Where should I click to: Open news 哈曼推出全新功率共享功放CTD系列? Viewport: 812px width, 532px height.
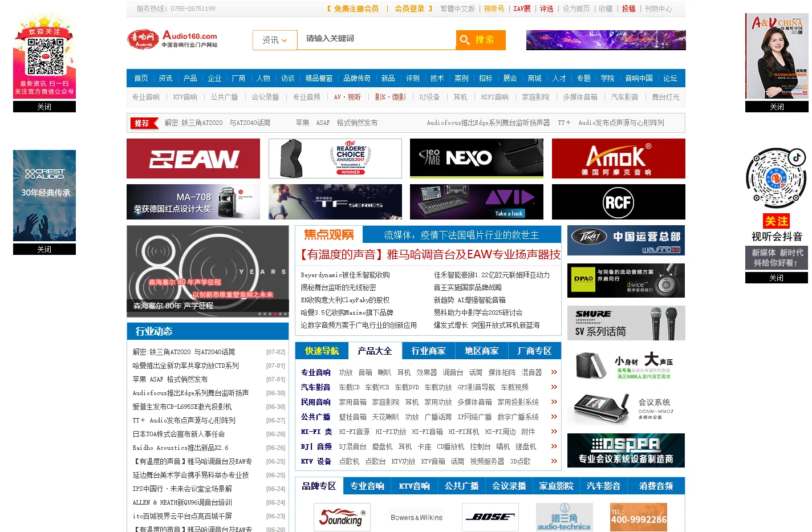186,366
